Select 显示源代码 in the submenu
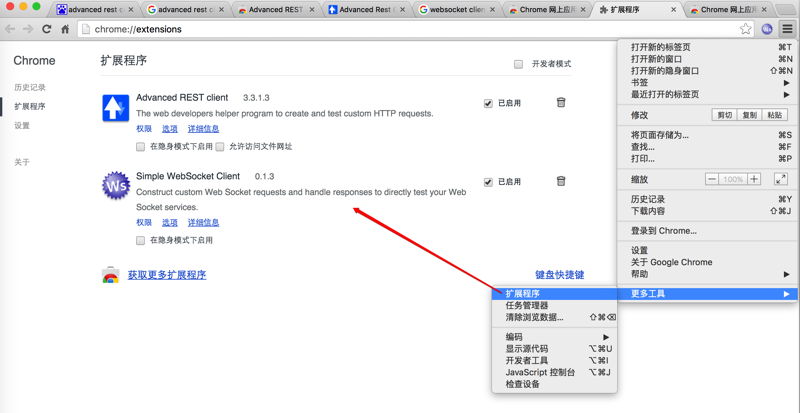800x413 pixels. click(555, 349)
